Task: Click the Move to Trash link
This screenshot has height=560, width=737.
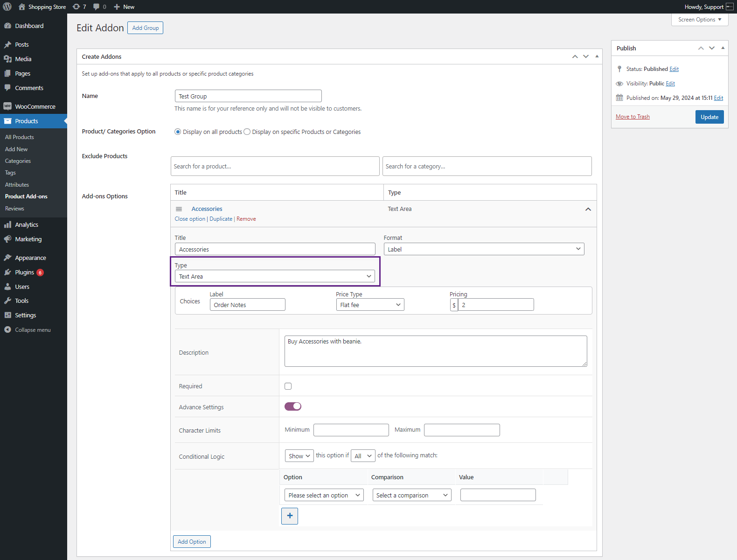Action: pos(633,117)
